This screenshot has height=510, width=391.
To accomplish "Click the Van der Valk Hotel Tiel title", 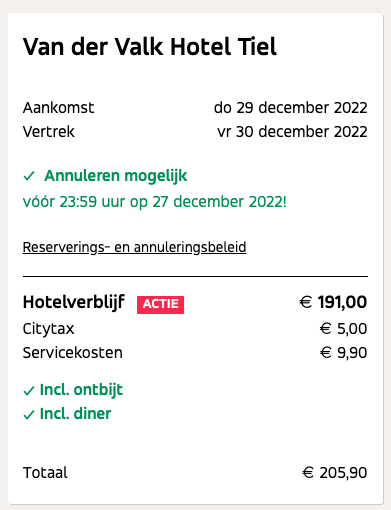I will (150, 46).
